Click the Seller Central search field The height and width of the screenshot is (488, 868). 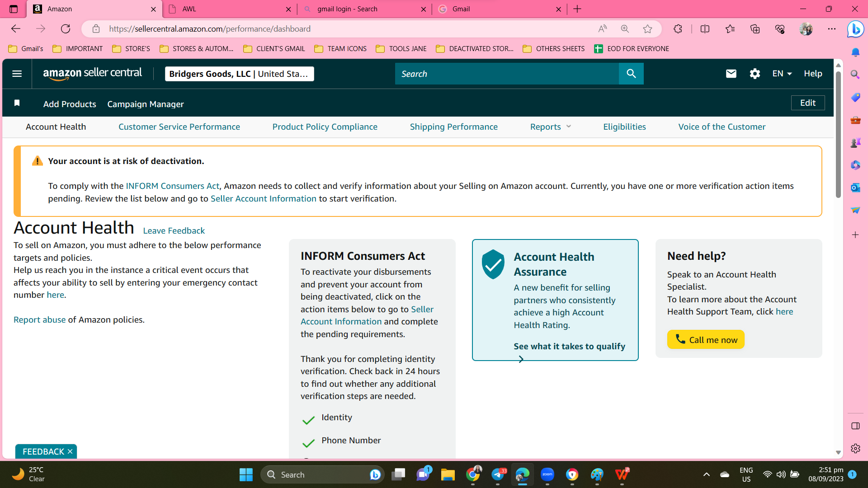[x=507, y=74]
